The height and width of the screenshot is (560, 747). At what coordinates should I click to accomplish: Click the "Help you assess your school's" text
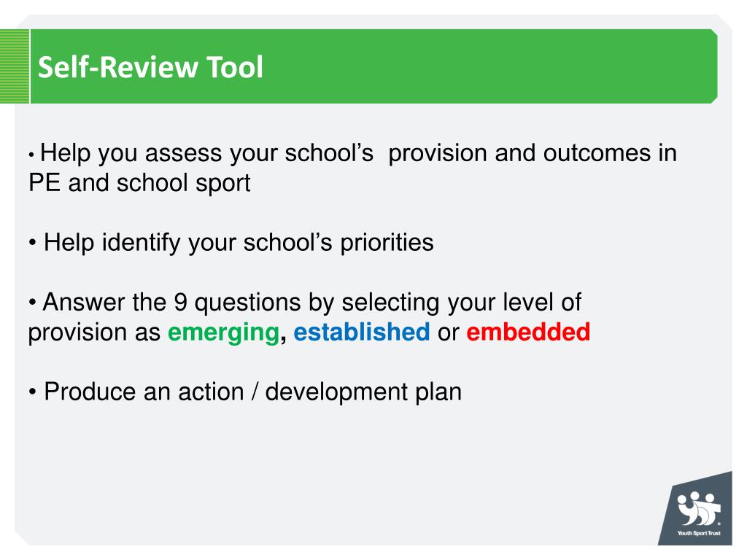[207, 153]
